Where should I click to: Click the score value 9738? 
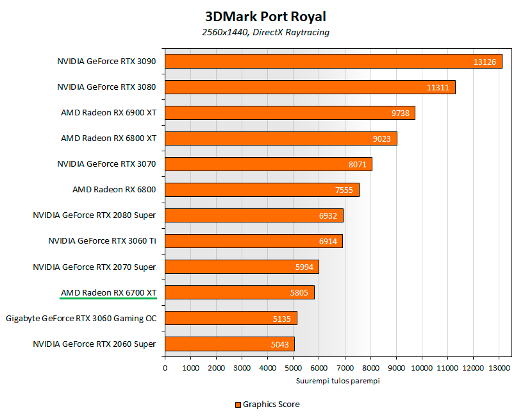click(x=401, y=113)
